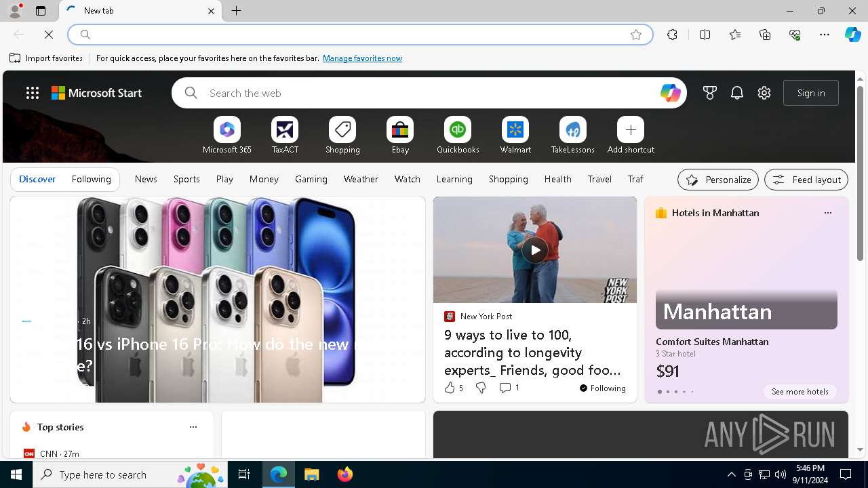The width and height of the screenshot is (868, 488).
Task: Add this page to favorites star
Action: pos(636,35)
